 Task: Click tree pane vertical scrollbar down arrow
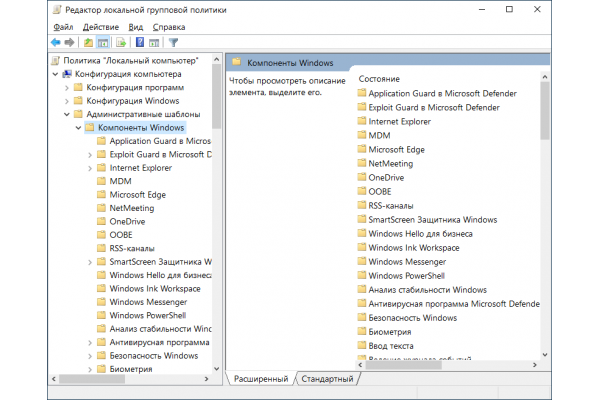pyautogui.click(x=217, y=369)
